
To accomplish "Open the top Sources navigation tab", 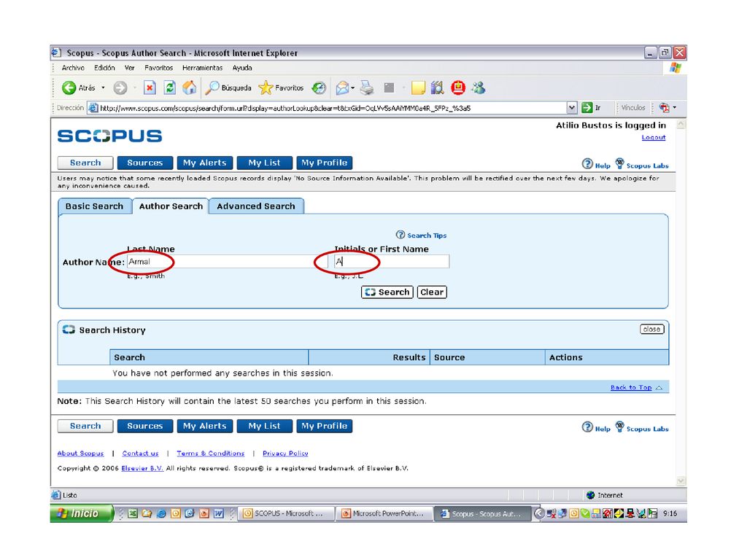I will point(145,163).
